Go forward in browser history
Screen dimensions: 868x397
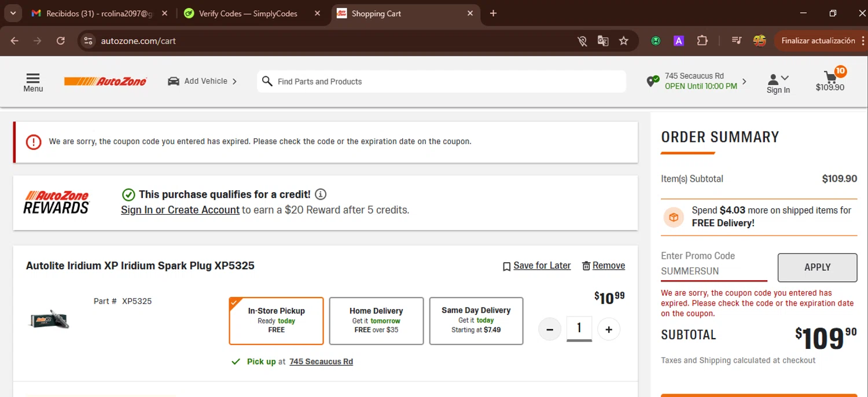tap(38, 41)
